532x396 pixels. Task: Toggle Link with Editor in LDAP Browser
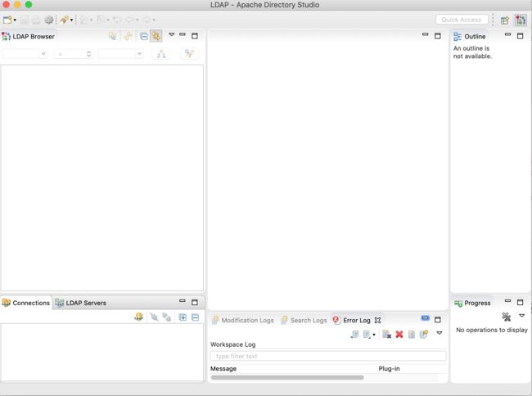[x=156, y=36]
